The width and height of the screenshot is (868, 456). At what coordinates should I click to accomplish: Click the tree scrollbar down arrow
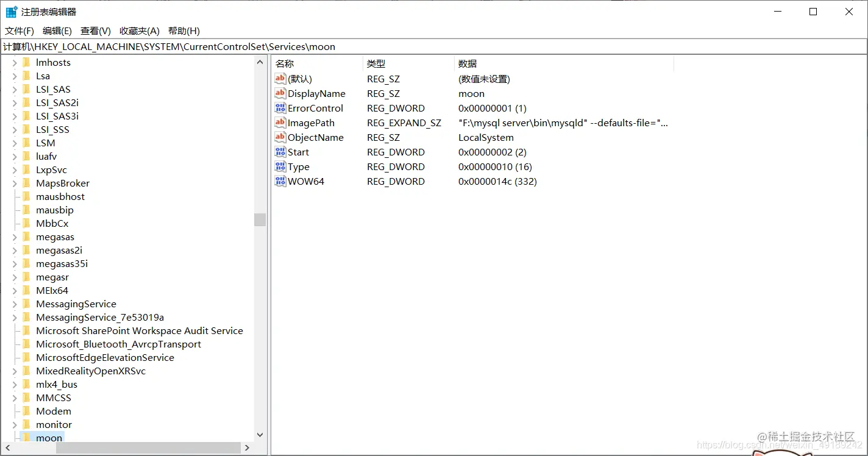tap(260, 435)
